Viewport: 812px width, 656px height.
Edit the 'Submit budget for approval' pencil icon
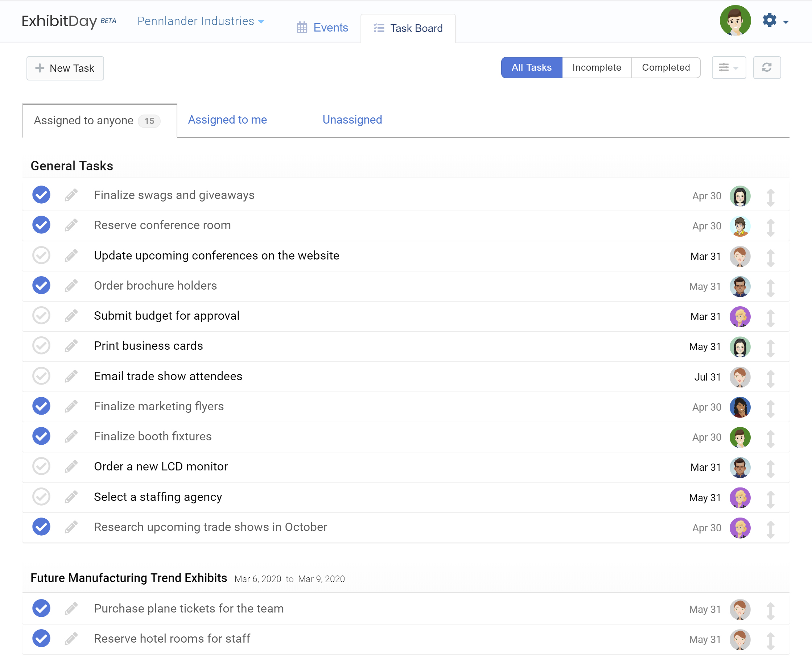point(71,316)
